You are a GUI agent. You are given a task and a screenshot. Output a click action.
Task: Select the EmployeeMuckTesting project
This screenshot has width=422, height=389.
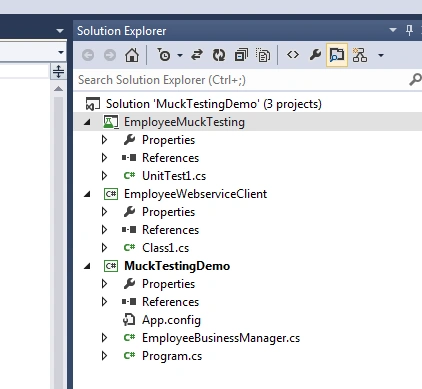tap(184, 122)
